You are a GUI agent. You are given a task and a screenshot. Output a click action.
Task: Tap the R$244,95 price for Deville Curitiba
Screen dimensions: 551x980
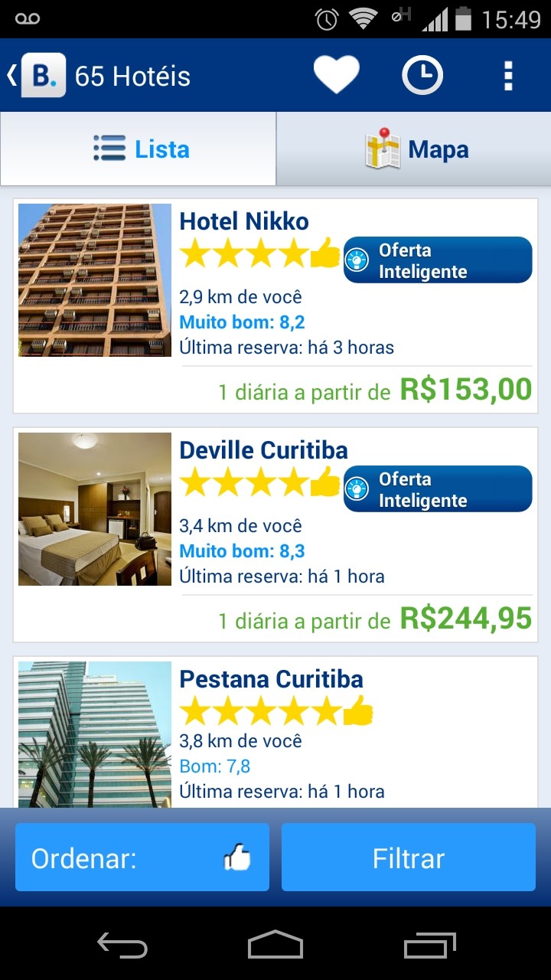point(465,619)
